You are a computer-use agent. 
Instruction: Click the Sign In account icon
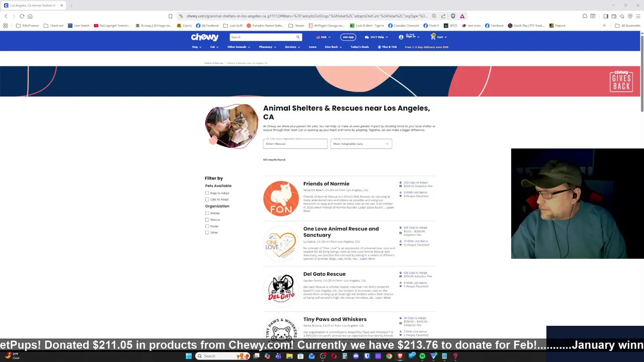(x=401, y=37)
